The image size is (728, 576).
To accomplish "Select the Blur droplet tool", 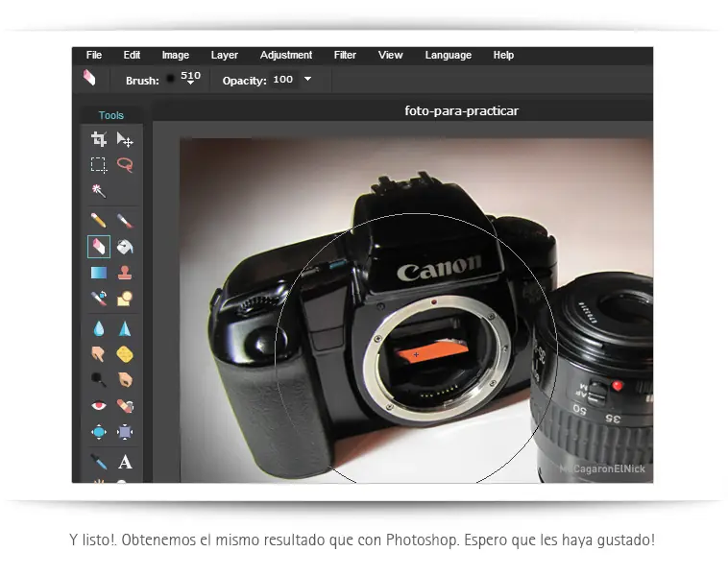I will coord(98,328).
